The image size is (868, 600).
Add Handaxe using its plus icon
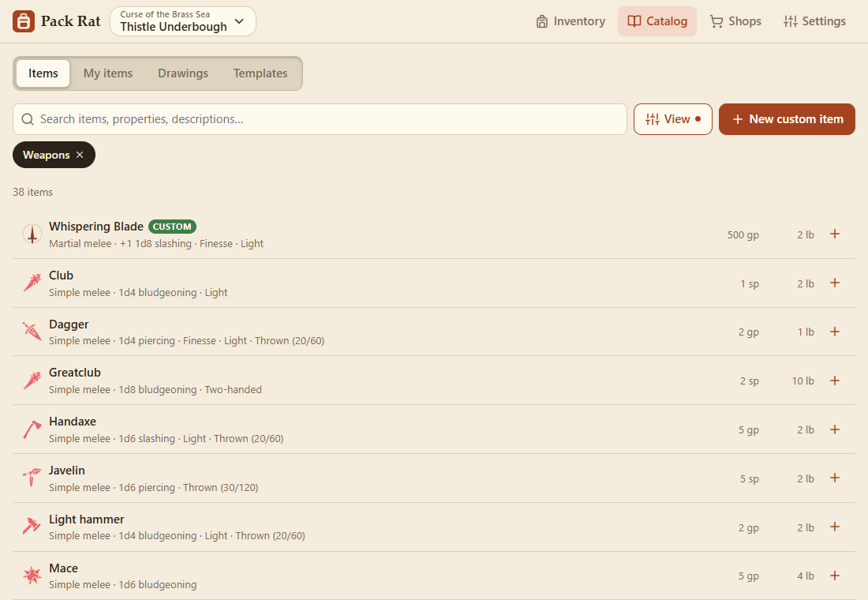coord(835,429)
